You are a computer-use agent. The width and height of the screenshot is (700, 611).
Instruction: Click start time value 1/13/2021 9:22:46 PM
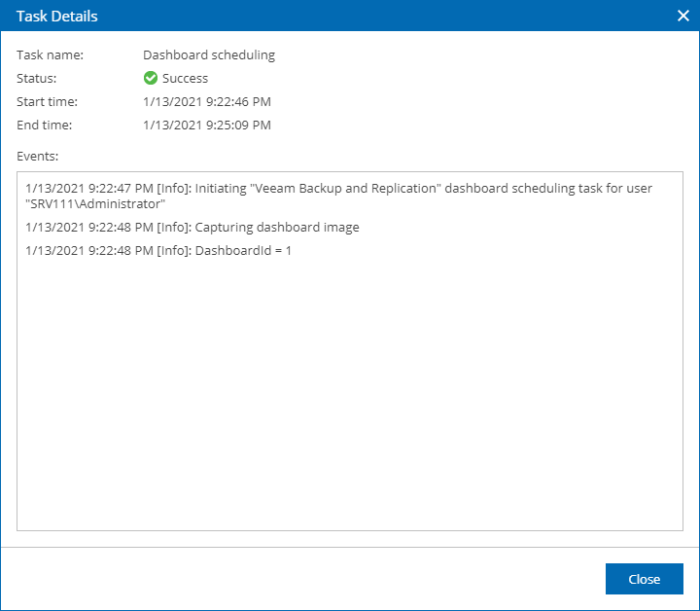tap(207, 101)
